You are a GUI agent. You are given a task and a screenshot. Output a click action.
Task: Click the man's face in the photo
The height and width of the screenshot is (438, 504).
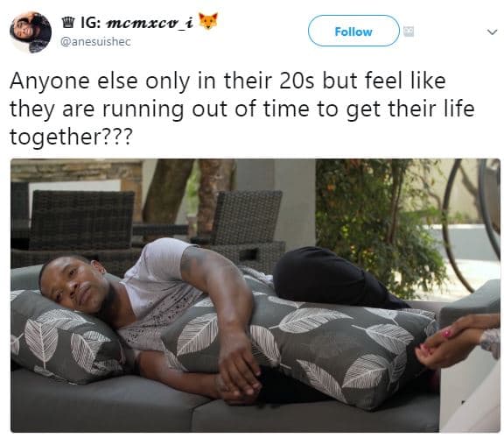click(76, 285)
